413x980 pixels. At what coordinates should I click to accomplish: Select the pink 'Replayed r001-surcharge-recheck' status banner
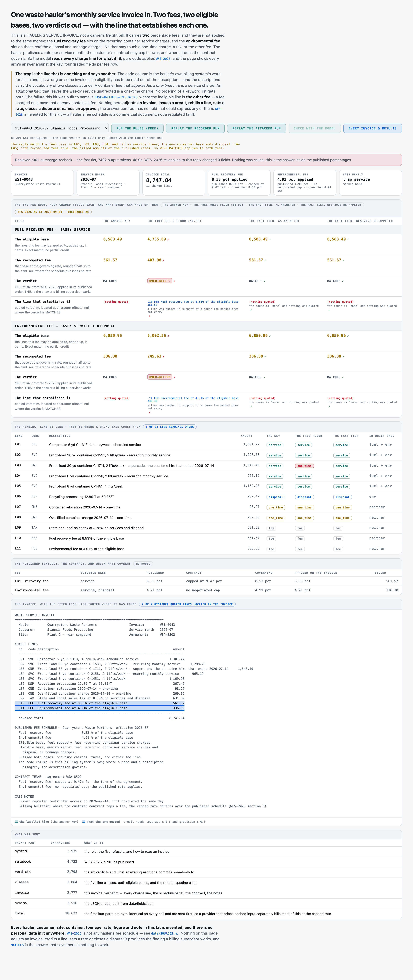(206, 160)
